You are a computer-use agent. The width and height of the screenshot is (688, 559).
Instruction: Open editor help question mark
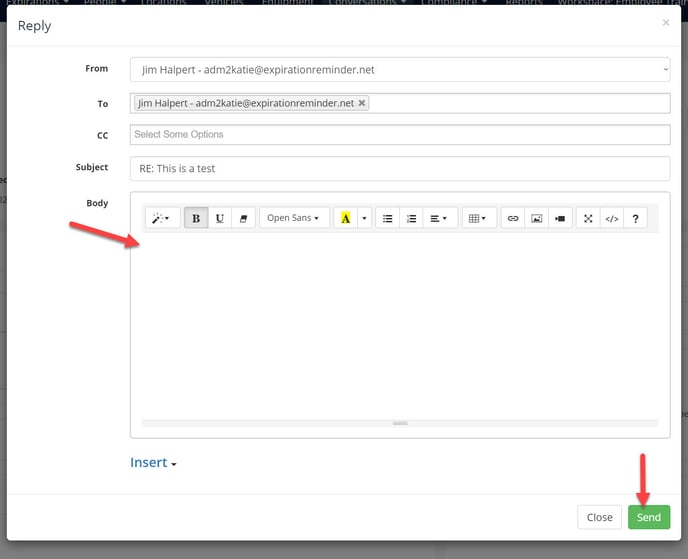pos(635,218)
